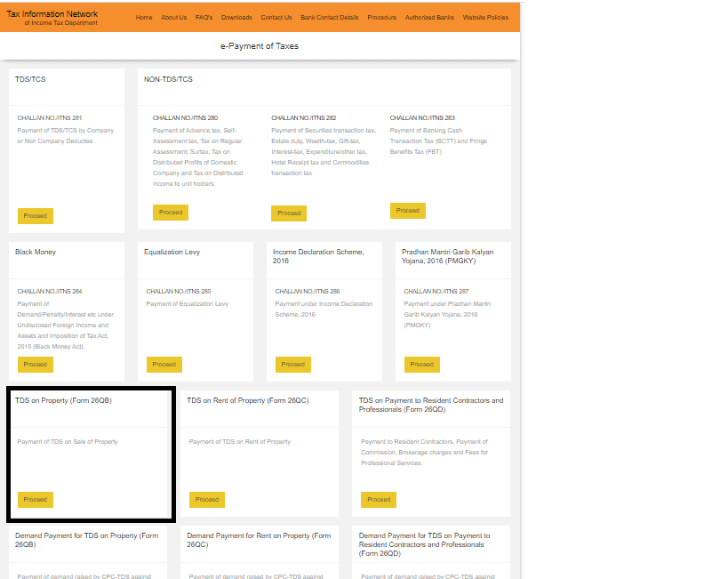The height and width of the screenshot is (579, 728).
Task: Select Downloads in the top navigation
Action: click(236, 18)
